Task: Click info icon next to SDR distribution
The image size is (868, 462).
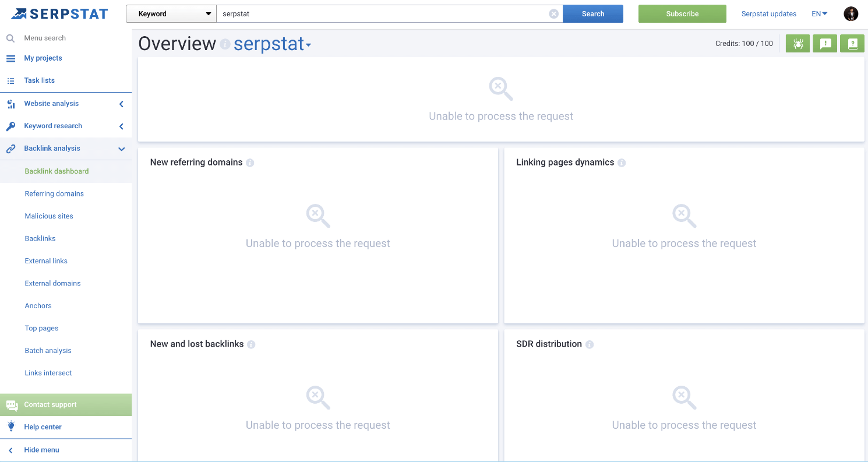Action: point(590,345)
